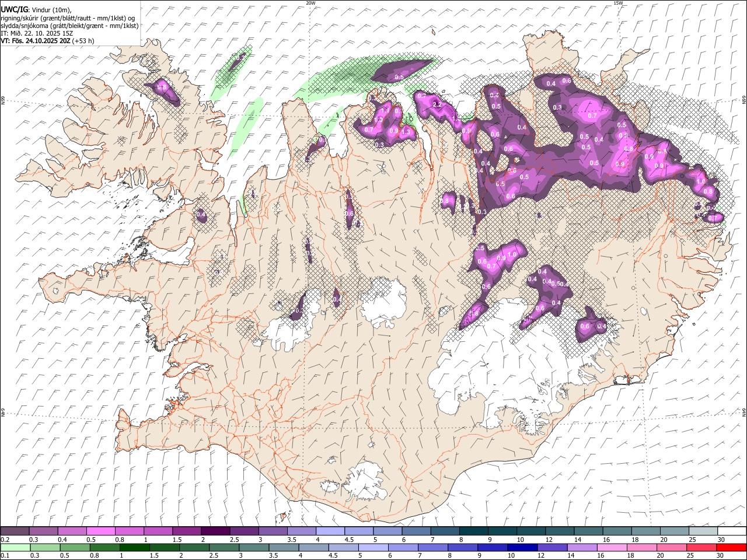The width and height of the screenshot is (747, 560).
Task: Click the '0.1' label under the rain scale
Action: point(5,555)
